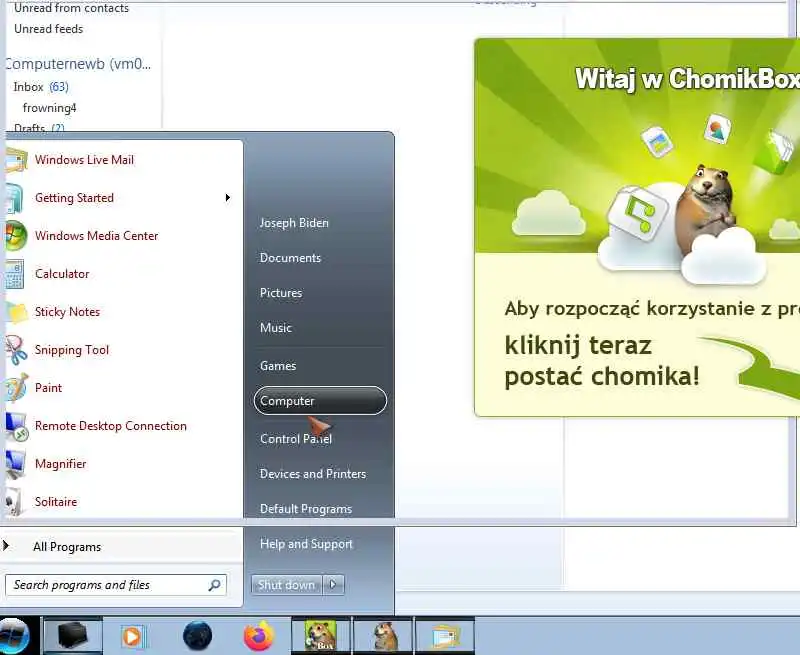Click Search programs and files field

coord(115,585)
